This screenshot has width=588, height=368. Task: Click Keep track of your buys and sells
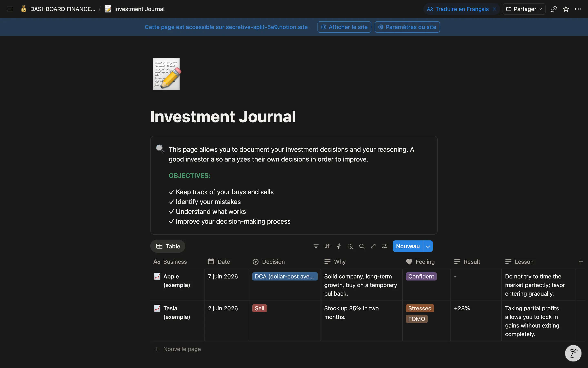221,192
